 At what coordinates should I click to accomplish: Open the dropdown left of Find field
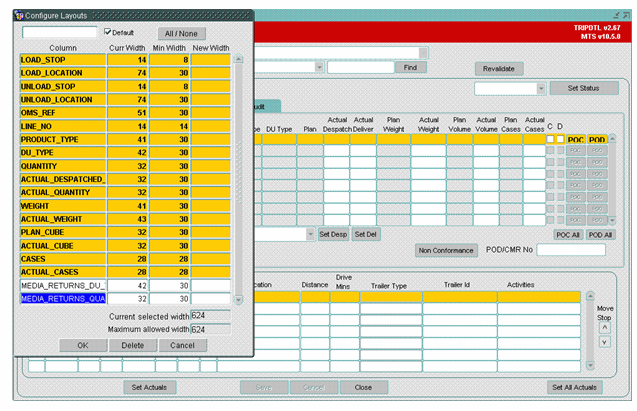click(319, 67)
